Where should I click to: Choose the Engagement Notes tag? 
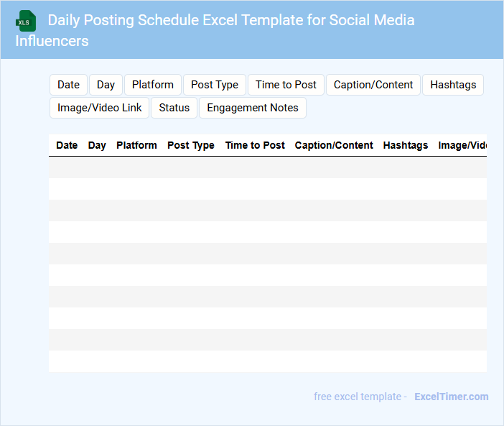[x=253, y=108]
